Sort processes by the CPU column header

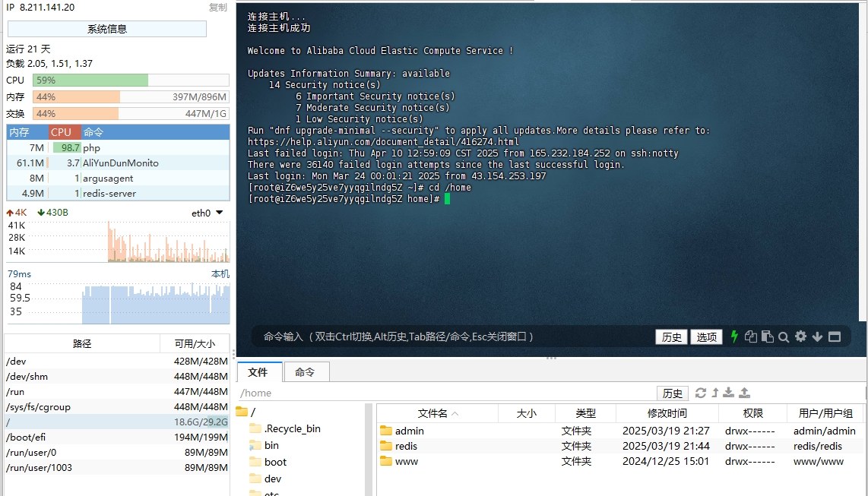[x=62, y=132]
